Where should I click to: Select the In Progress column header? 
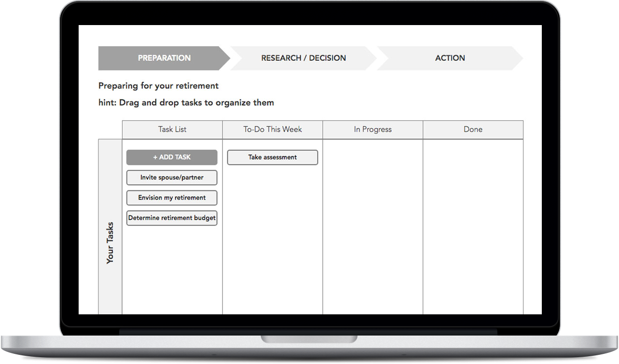coord(372,129)
